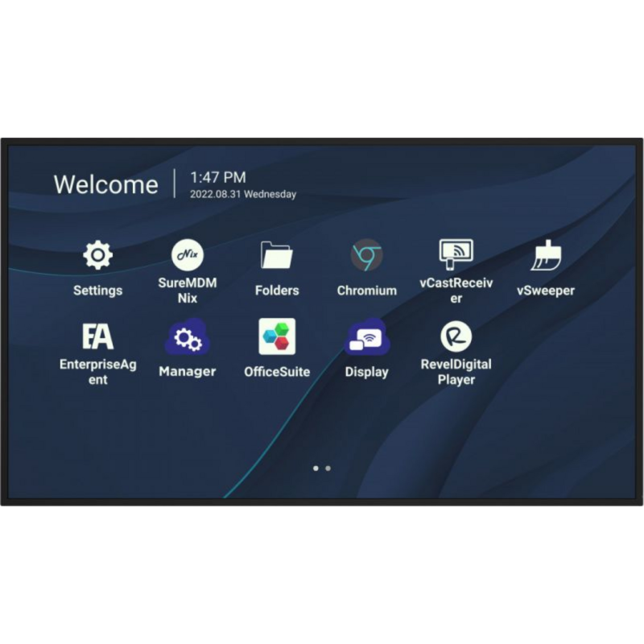Screen dimensions: 644x644
Task: Click the 1:47 PM clock display
Action: (218, 176)
